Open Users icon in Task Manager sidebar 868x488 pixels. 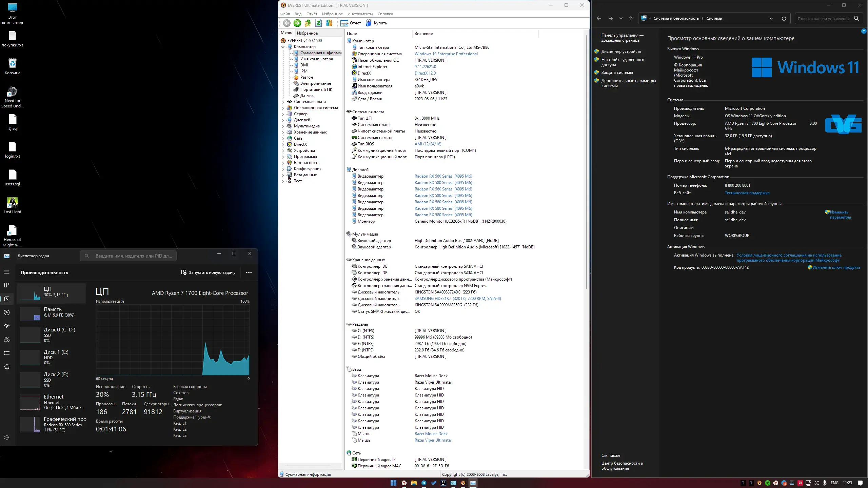point(7,340)
